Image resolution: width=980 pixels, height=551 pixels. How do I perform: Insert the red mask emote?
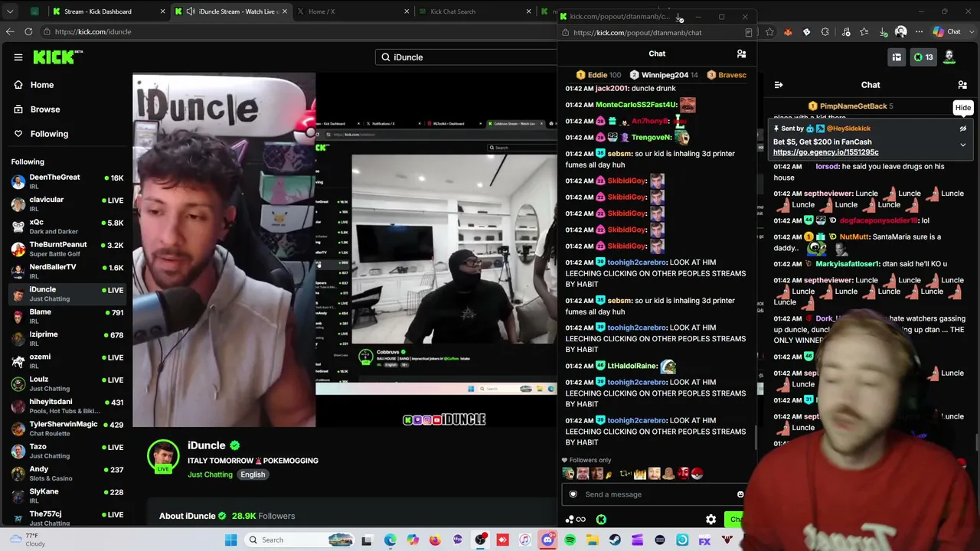(x=681, y=474)
